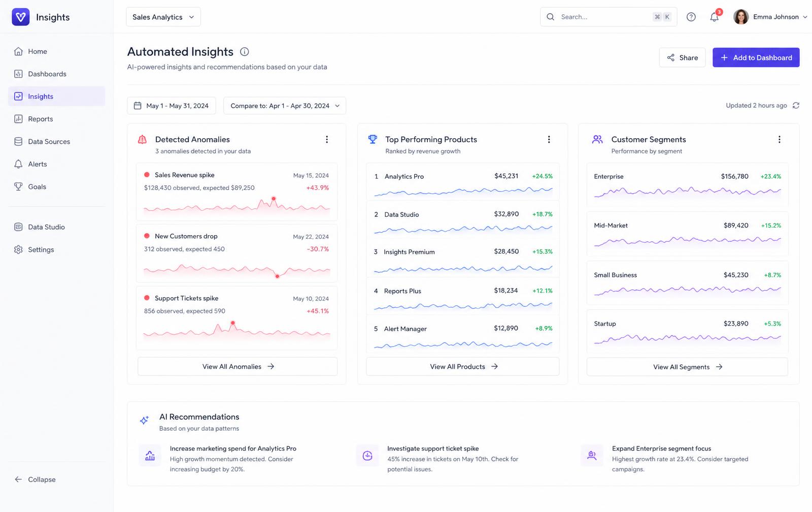
Task: Click the +43.9% deviation value
Action: pyautogui.click(x=318, y=188)
